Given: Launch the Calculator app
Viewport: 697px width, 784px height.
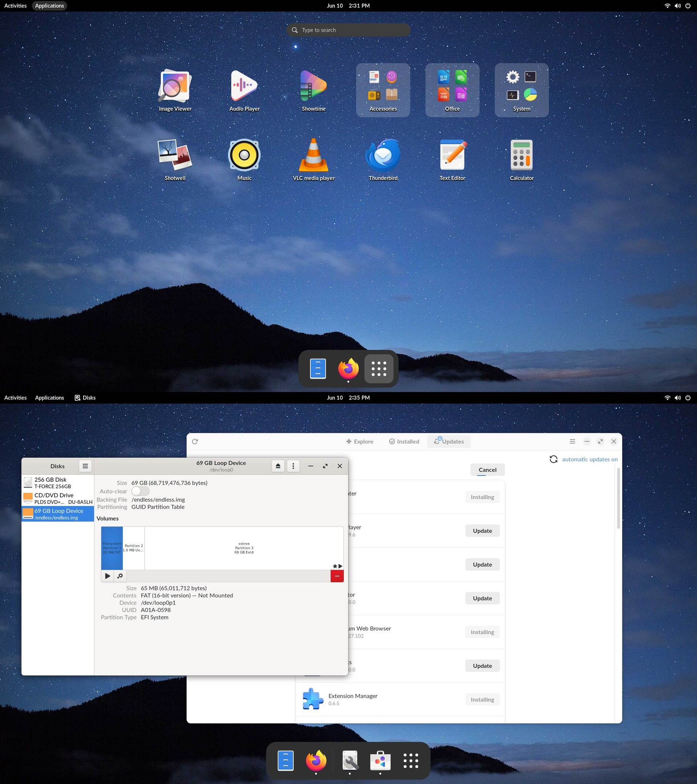Looking at the screenshot, I should click(522, 160).
